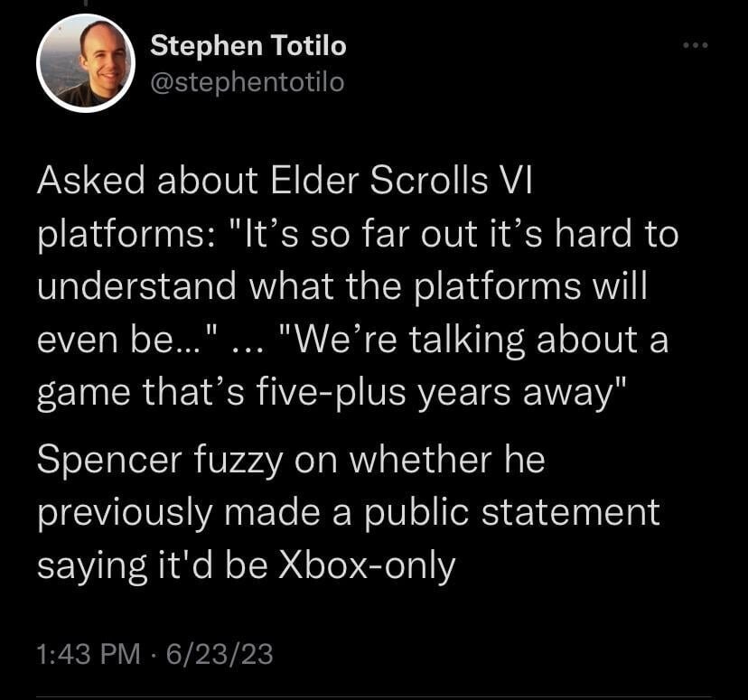Click the @stephentotilo handle

coord(247,82)
